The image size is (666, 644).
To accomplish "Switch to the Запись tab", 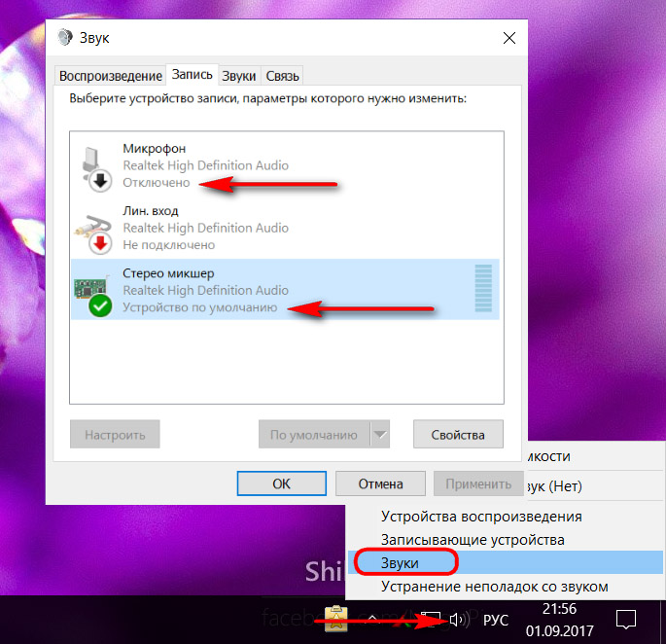I will (192, 74).
